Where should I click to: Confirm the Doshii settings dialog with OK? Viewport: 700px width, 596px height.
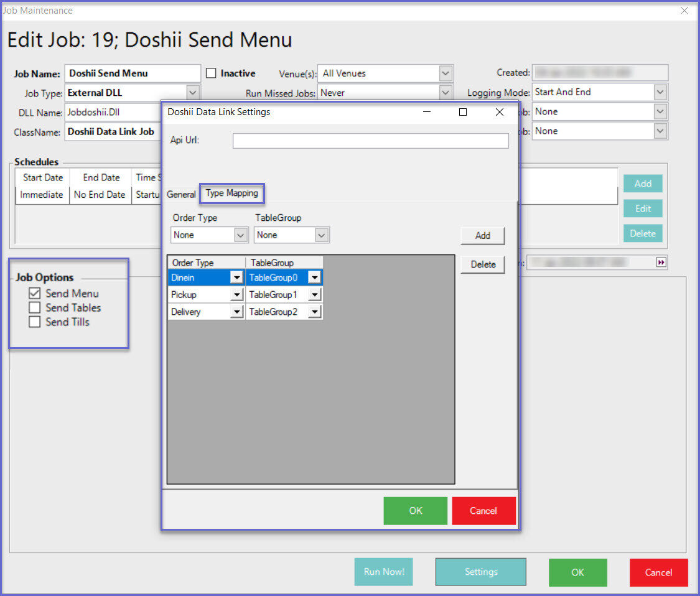click(x=415, y=511)
